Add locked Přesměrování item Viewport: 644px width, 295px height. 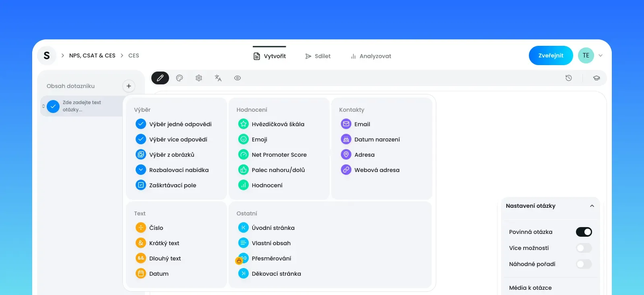point(264,258)
